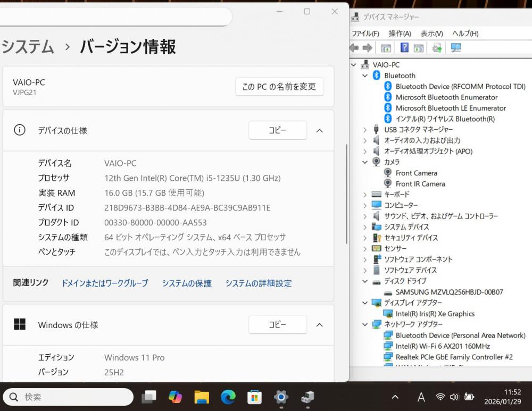Click the Help icon in Device Manager toolbar

pyautogui.click(x=404, y=48)
